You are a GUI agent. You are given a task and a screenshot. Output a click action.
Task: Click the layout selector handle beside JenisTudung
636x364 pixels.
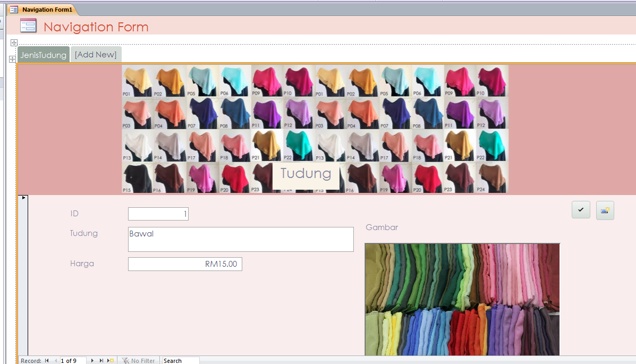12,59
